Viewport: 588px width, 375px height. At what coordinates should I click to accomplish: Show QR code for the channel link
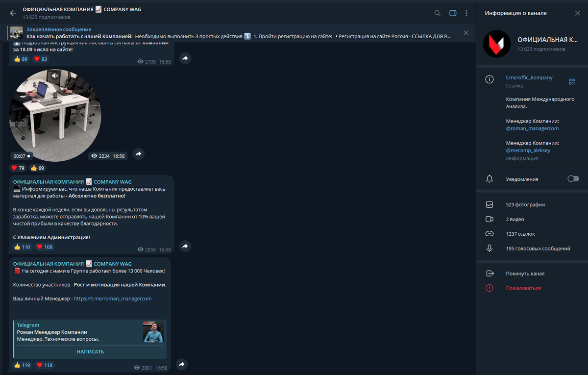pos(571,81)
